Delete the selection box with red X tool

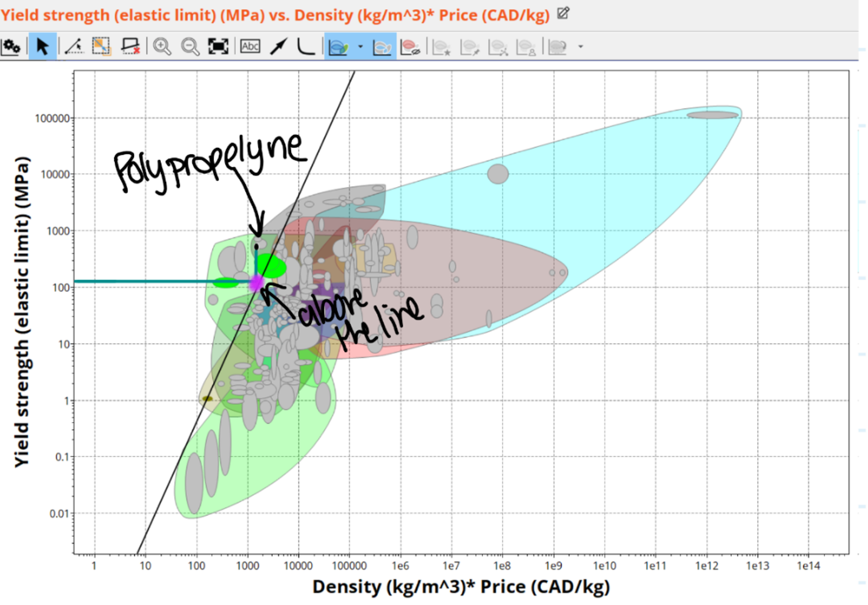click(131, 47)
